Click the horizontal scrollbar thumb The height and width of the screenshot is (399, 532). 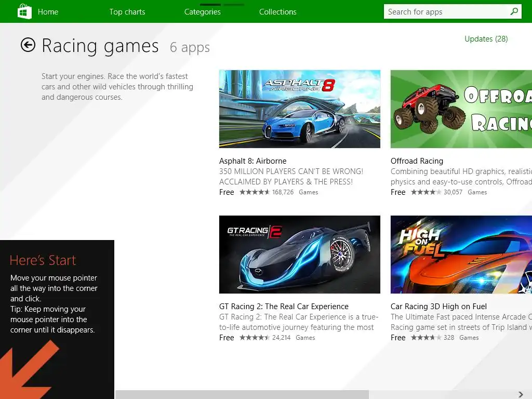(x=242, y=395)
